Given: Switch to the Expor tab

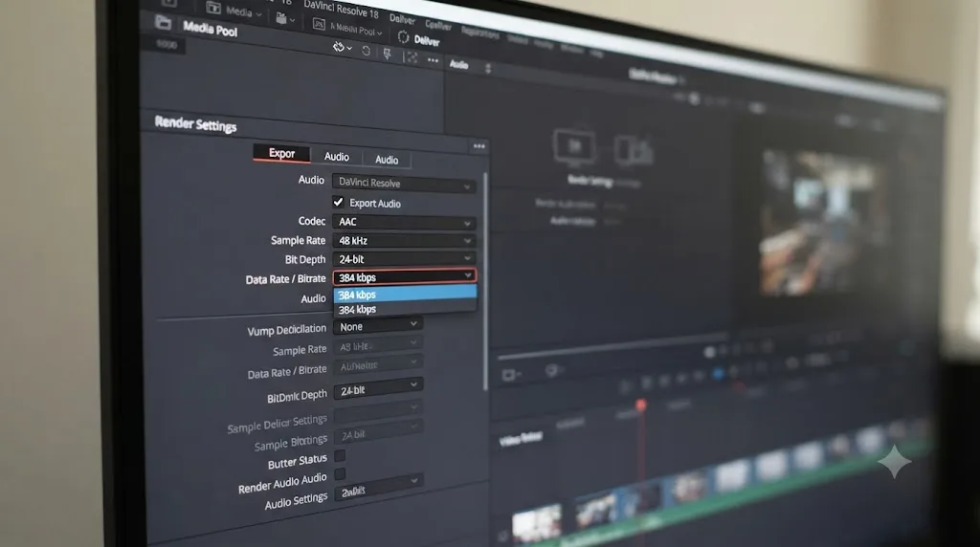Looking at the screenshot, I should (281, 153).
